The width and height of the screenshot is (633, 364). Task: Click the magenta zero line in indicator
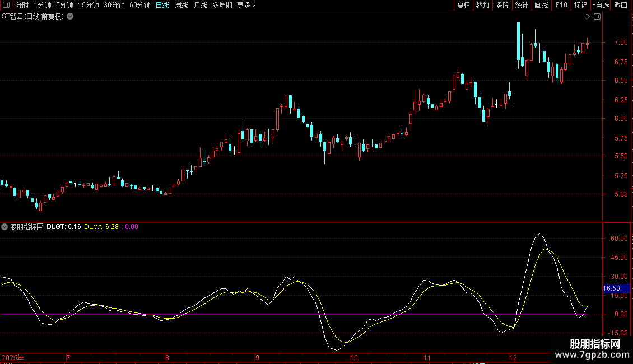coord(224,314)
